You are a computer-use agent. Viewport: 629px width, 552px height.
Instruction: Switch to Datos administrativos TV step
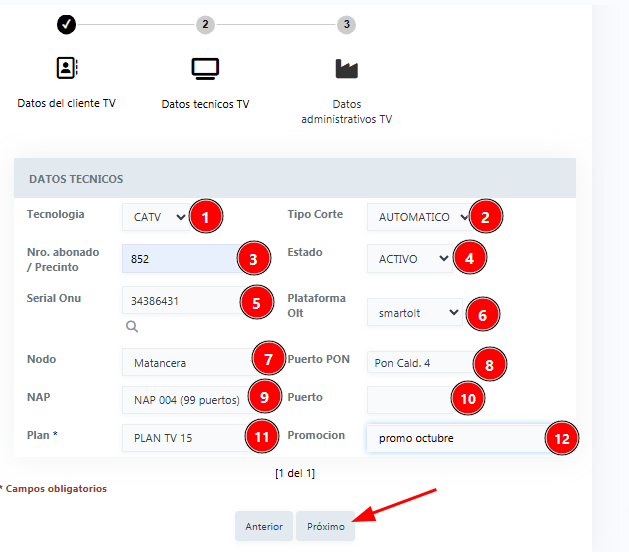pyautogui.click(x=346, y=111)
